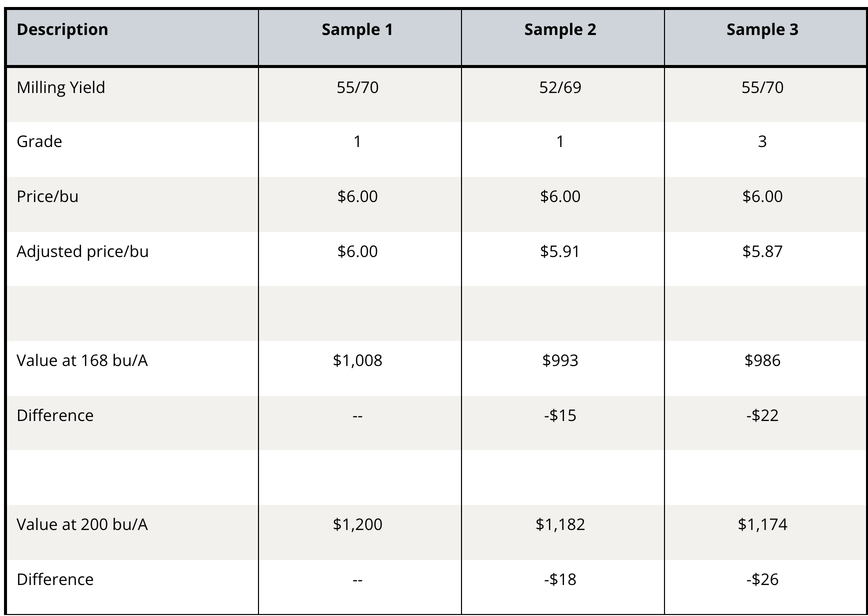Click the Adjusted price/bu row label
Image resolution: width=868 pixels, height=616 pixels.
(82, 251)
